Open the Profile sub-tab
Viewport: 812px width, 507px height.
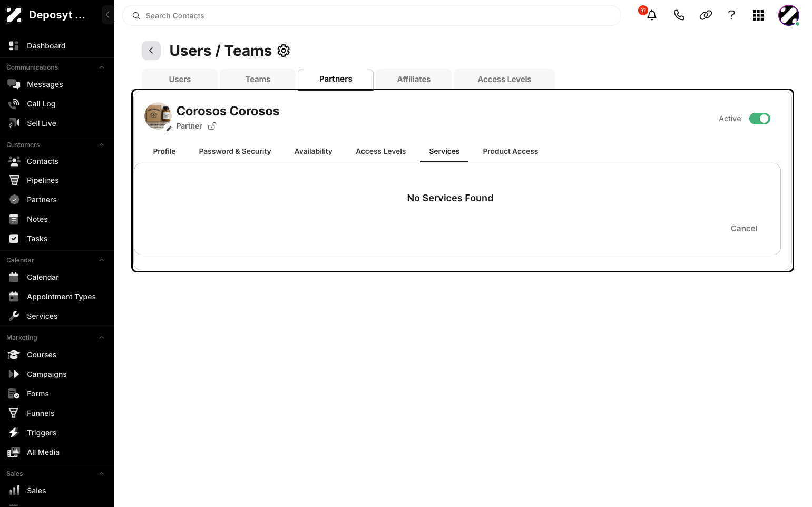coord(164,151)
